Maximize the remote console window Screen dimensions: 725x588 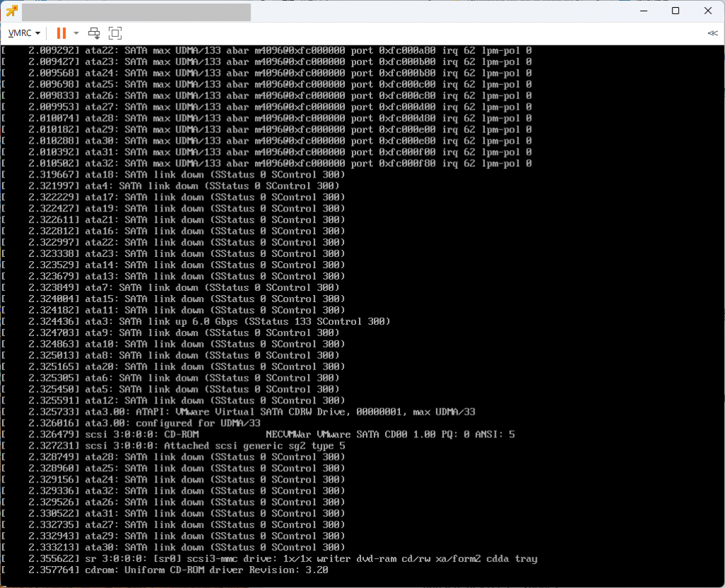[675, 11]
